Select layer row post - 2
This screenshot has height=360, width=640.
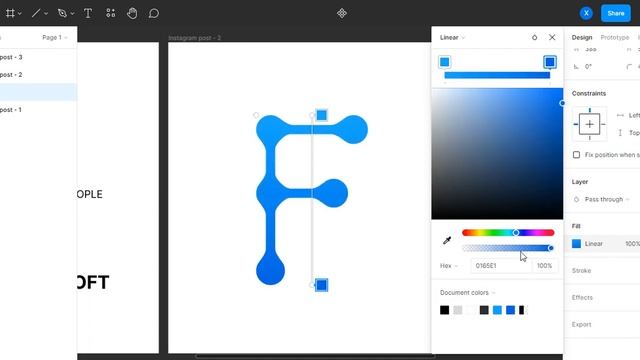tap(38, 75)
